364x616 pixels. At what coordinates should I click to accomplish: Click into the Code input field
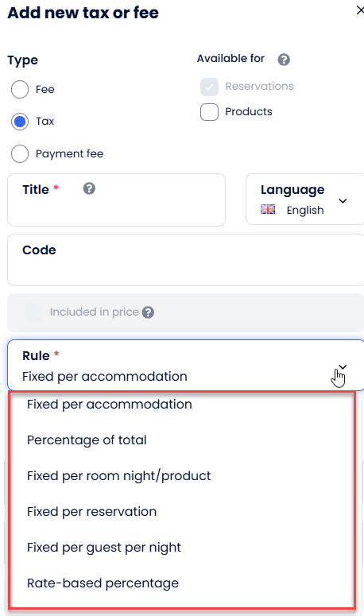(x=186, y=260)
